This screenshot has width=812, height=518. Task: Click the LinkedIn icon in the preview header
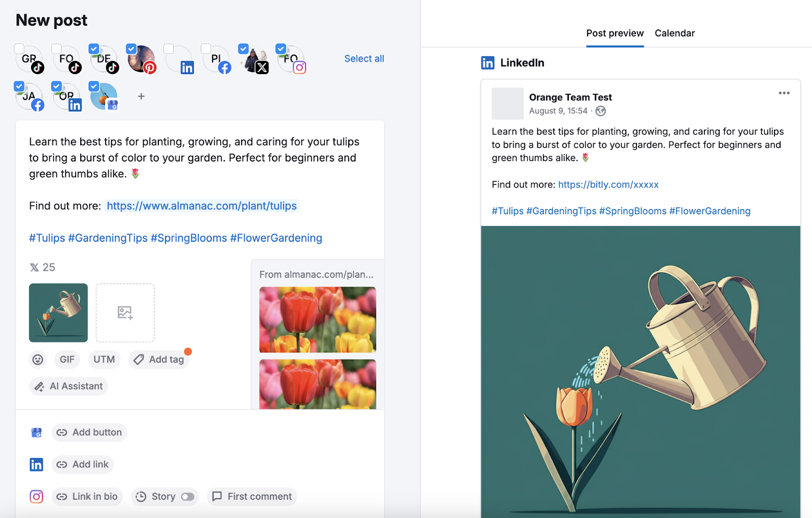pos(487,62)
